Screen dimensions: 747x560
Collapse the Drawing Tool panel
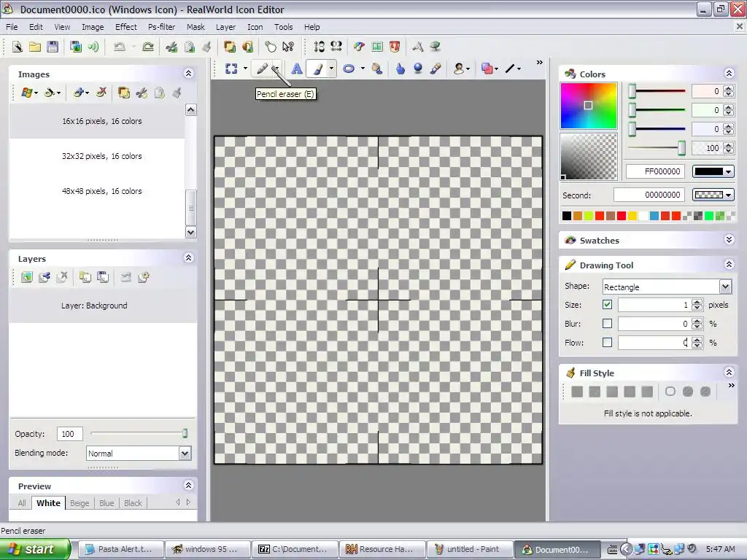(729, 264)
